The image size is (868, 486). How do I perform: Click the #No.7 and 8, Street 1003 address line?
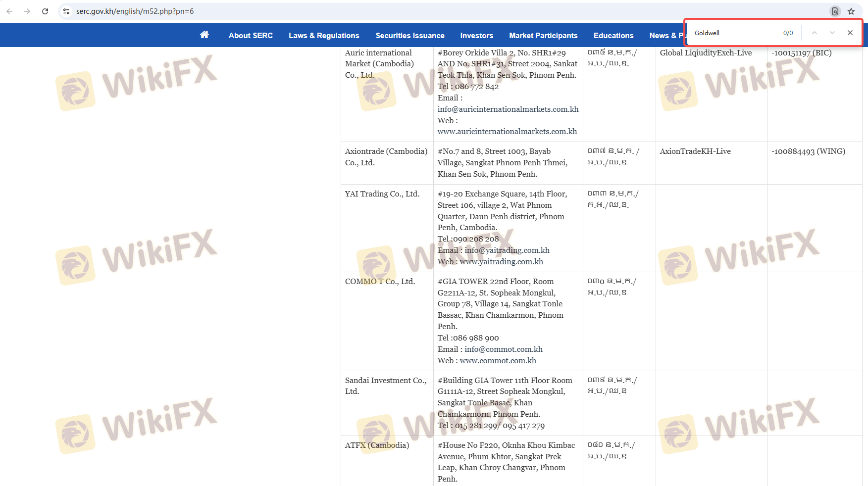point(494,151)
